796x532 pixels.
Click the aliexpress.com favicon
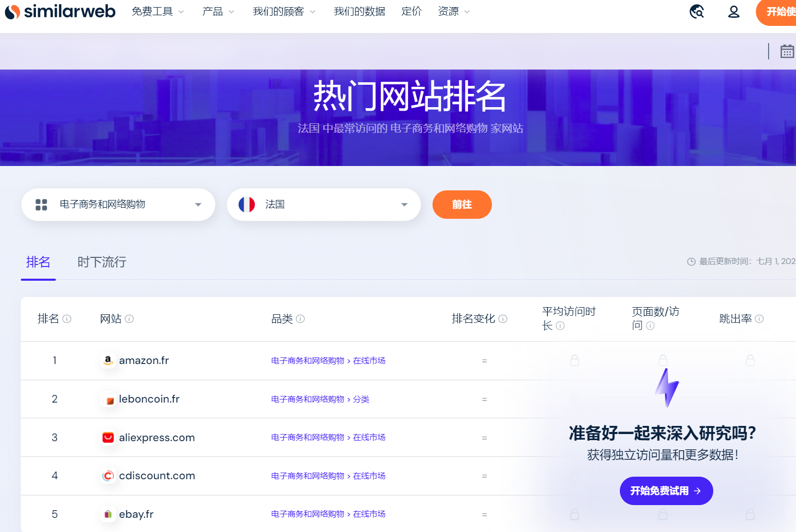coord(108,438)
